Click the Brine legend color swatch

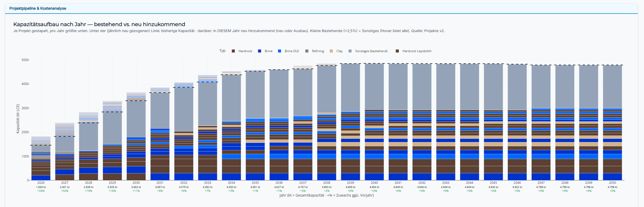click(x=260, y=51)
